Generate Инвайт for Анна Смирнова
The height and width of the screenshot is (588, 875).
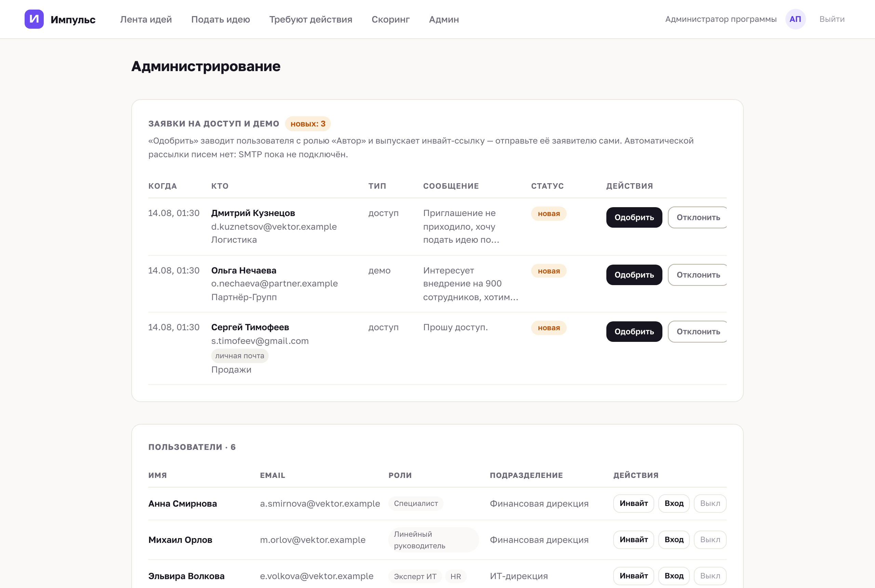(x=633, y=503)
